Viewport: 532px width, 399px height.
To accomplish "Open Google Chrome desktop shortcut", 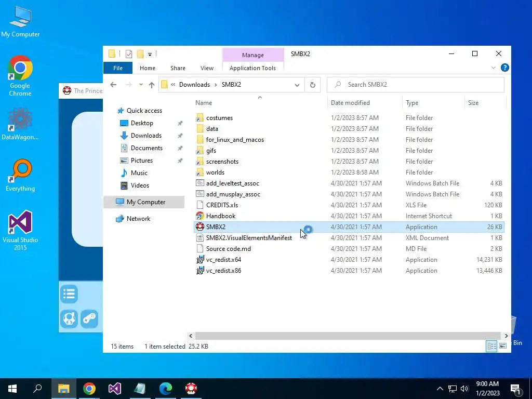I will 20,76.
